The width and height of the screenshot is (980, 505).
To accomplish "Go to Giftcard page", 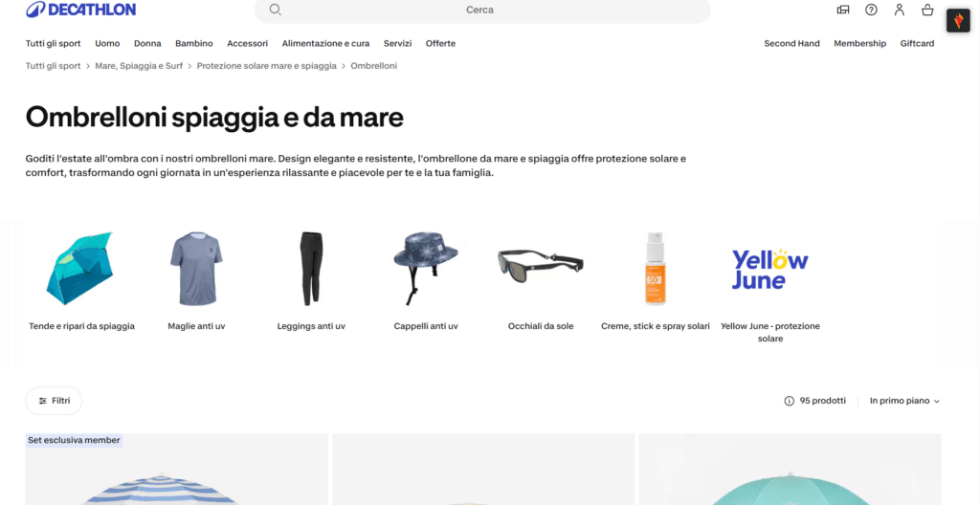I will [x=917, y=43].
